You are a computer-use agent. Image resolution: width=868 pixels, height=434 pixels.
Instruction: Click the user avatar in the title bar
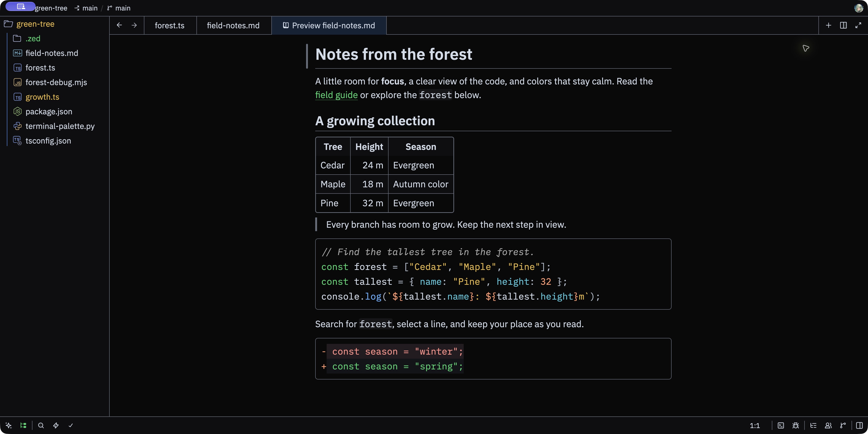pyautogui.click(x=859, y=8)
